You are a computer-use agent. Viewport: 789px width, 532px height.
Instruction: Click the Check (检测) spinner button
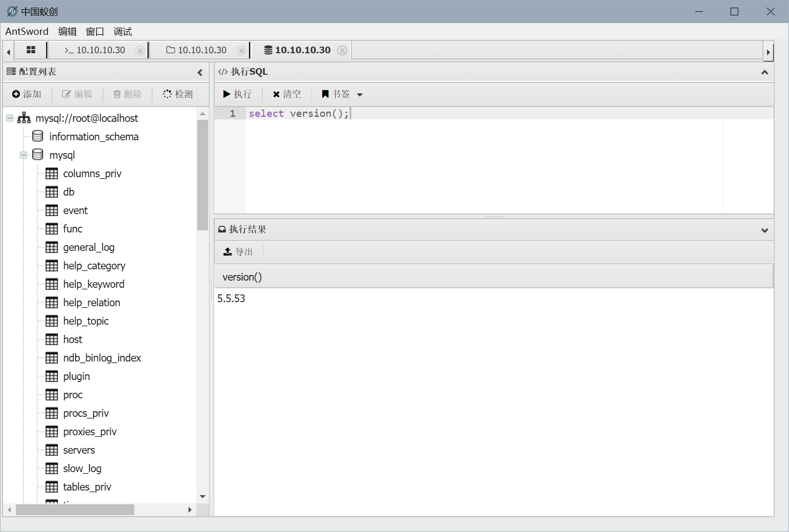[178, 94]
